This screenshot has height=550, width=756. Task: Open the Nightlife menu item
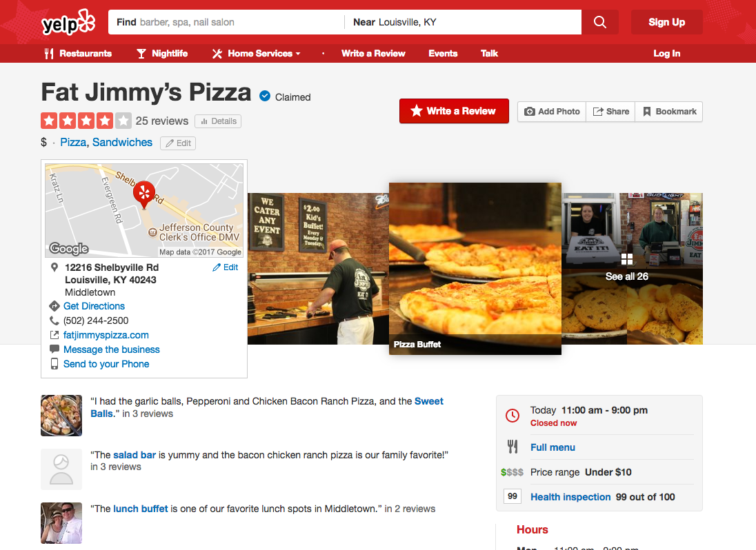pyautogui.click(x=162, y=54)
